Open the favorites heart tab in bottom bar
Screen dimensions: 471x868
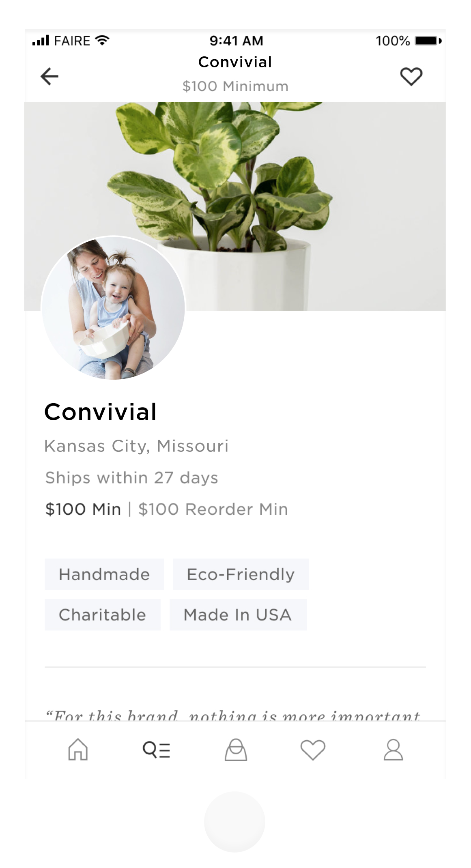(313, 750)
